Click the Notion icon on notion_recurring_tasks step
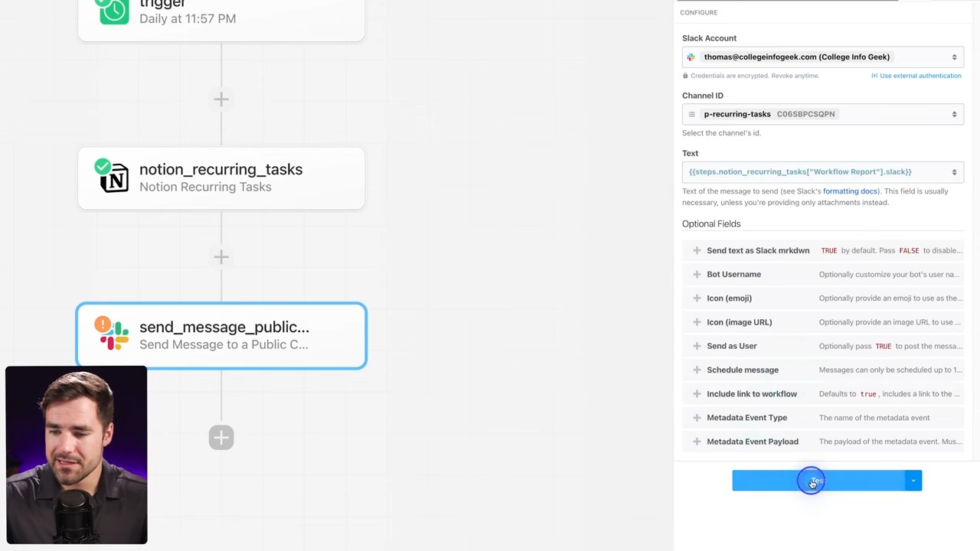 coord(114,178)
